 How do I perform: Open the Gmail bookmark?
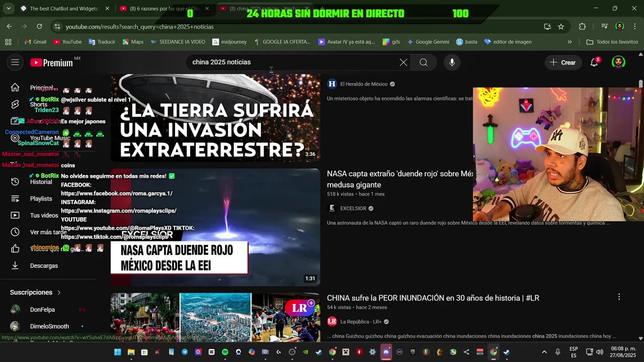point(35,42)
